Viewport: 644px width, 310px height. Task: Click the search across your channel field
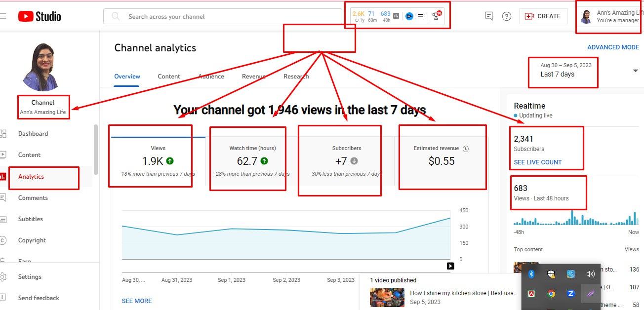tap(222, 16)
